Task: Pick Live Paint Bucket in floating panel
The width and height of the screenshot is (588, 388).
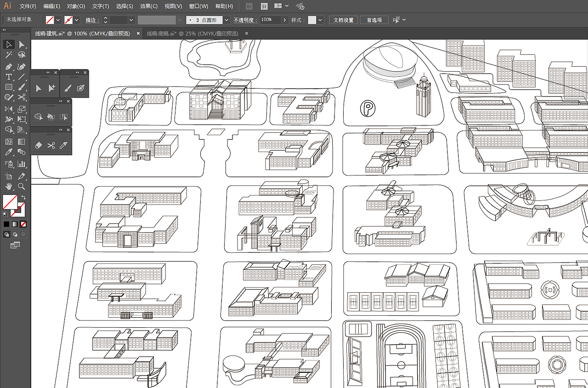Action: click(x=51, y=117)
